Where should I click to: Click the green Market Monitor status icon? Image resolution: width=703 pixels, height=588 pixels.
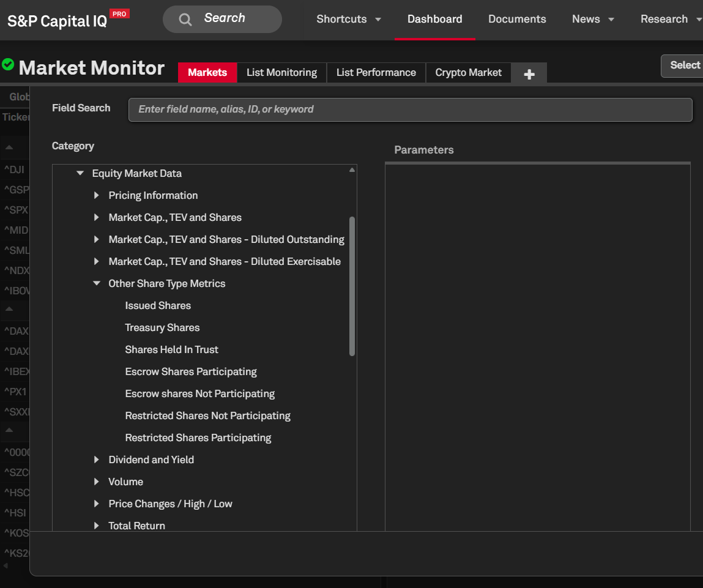click(x=8, y=65)
